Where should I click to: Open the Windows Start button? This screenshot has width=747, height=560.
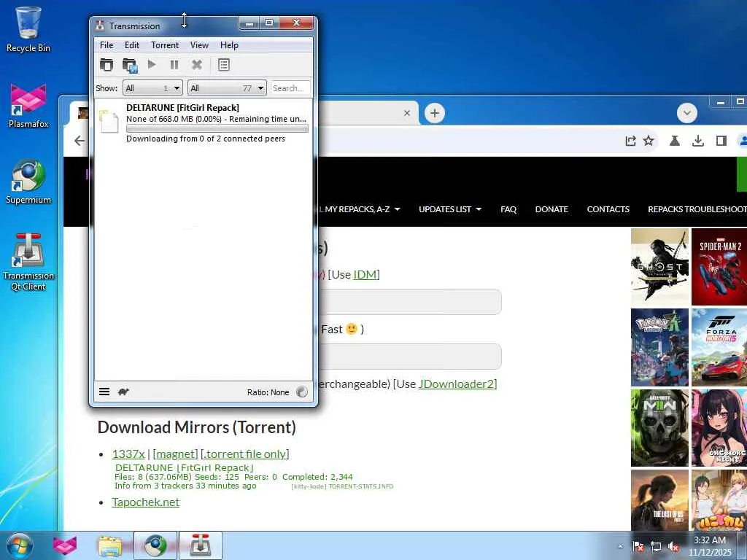19,545
